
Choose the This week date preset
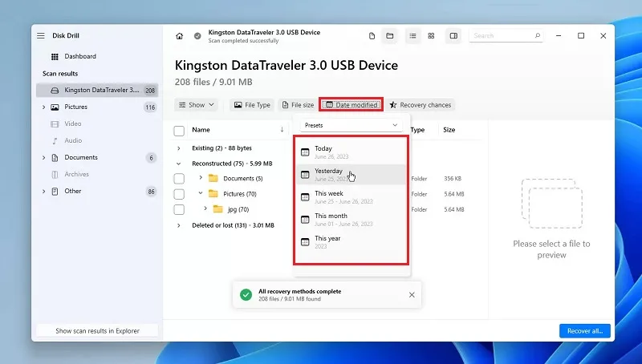351,197
